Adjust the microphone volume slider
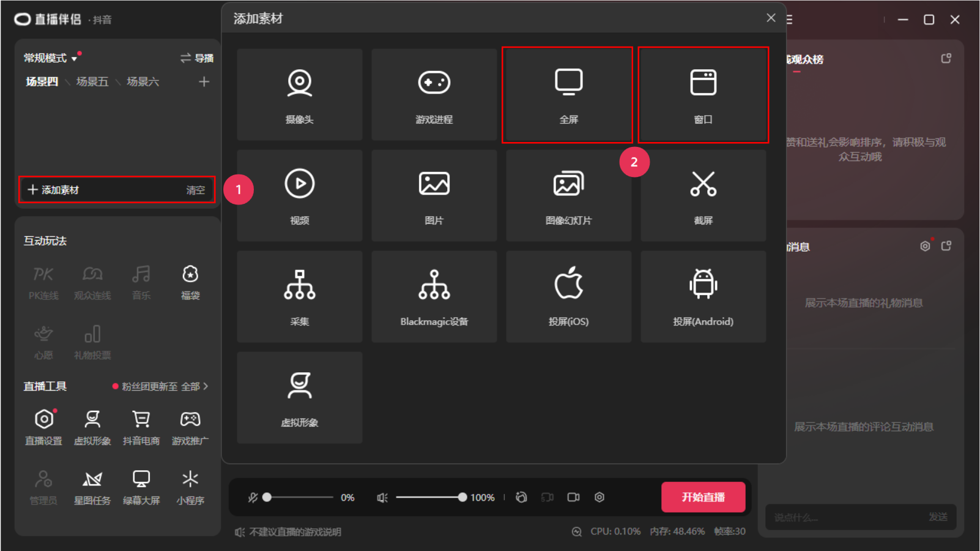 [x=300, y=497]
